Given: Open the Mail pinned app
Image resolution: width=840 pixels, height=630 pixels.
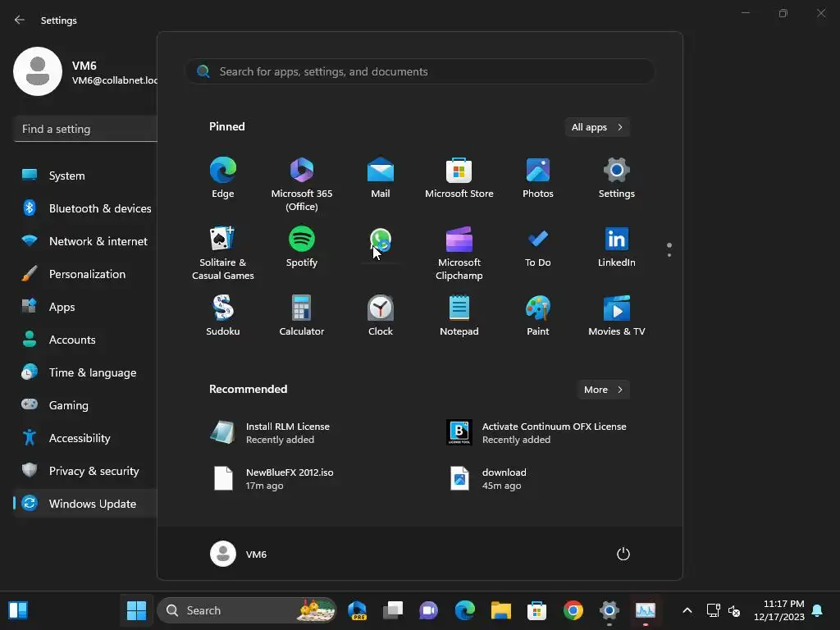Looking at the screenshot, I should click(x=381, y=178).
